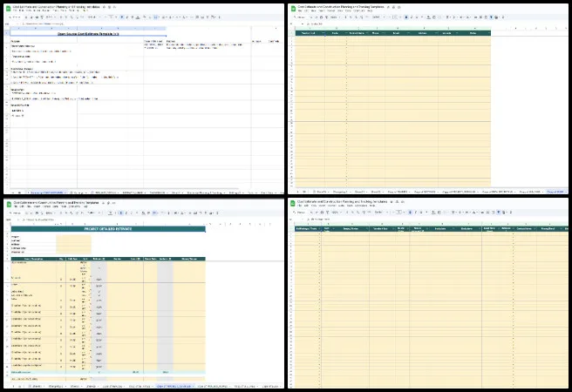
Task: Click the Sheets logo in bottom-left window
Action: [x=7, y=204]
